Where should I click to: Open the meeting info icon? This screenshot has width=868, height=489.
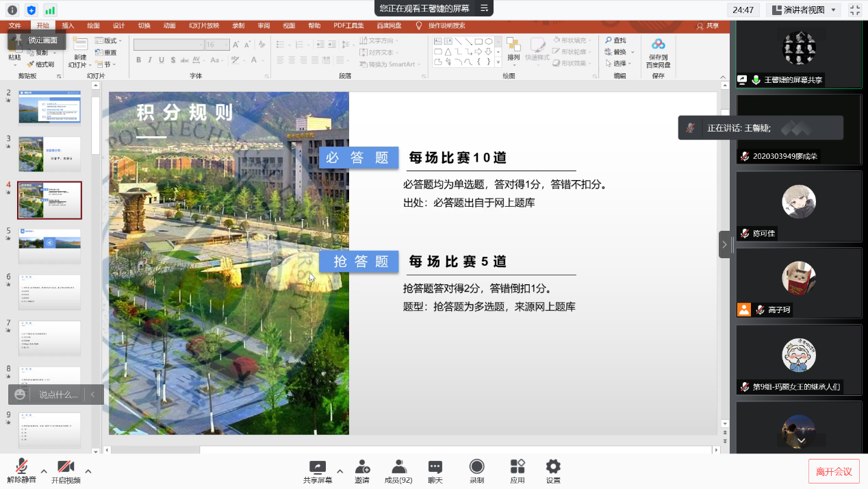tap(12, 10)
